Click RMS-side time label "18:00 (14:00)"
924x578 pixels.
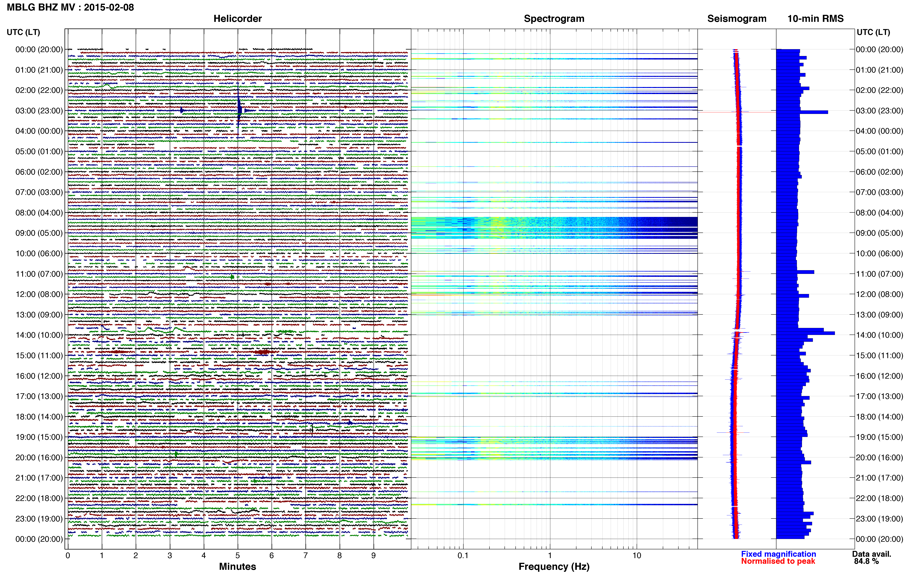click(x=879, y=417)
